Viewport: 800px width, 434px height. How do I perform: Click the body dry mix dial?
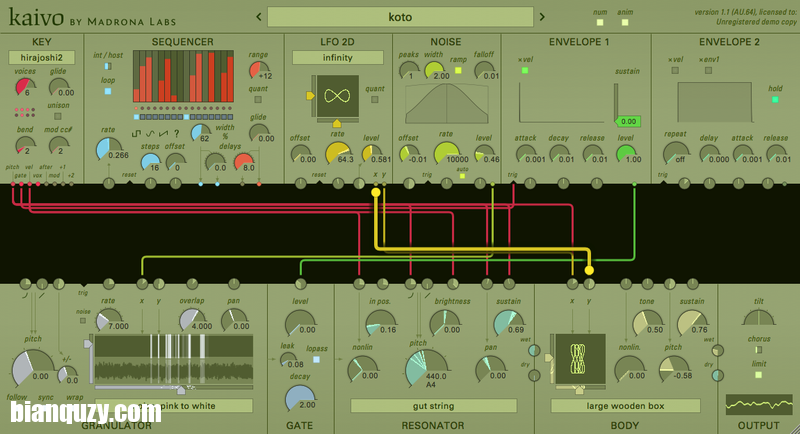point(718,375)
